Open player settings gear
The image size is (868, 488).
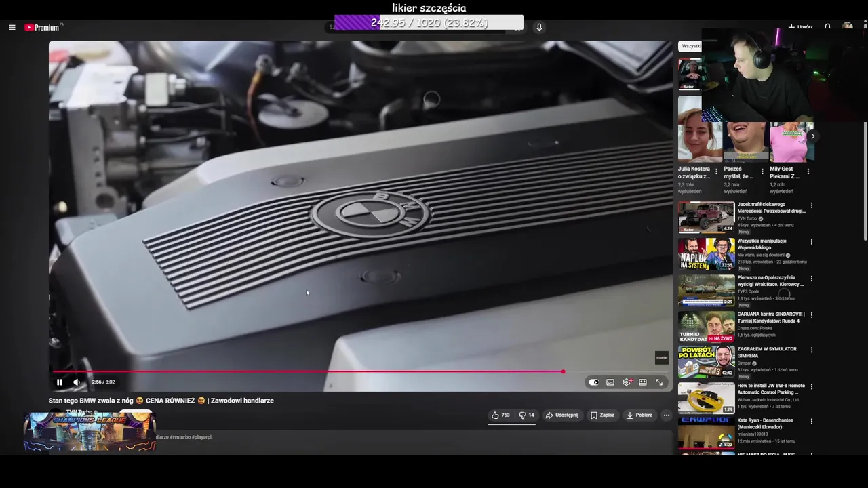coord(627,382)
